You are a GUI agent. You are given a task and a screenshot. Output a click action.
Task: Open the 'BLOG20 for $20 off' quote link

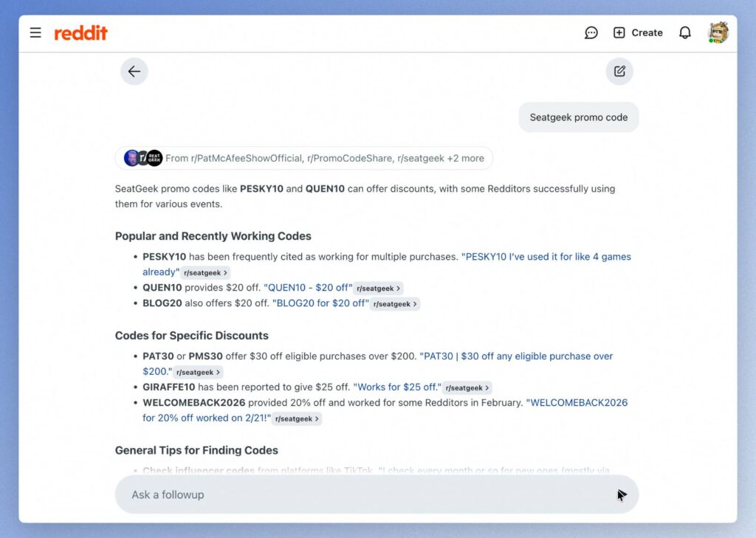[x=320, y=303]
